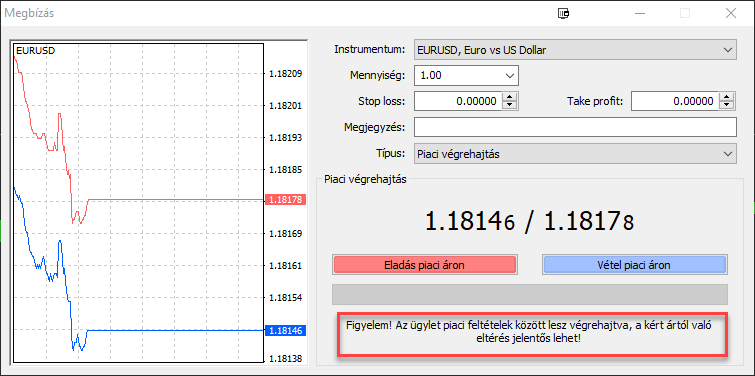This screenshot has height=376, width=755.
Task: Decrease Stop loss with the down arrow
Action: (510, 105)
